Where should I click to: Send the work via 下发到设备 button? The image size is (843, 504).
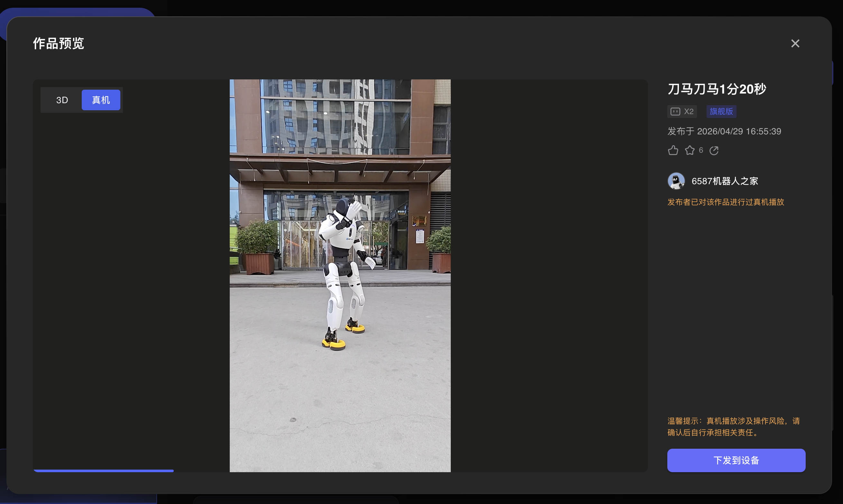coord(736,460)
